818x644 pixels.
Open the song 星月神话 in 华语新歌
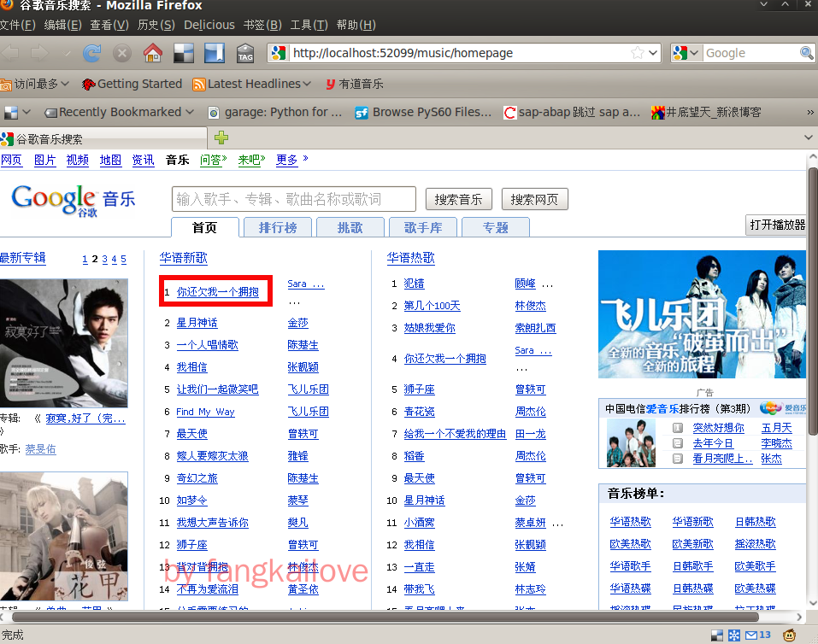pyautogui.click(x=197, y=323)
